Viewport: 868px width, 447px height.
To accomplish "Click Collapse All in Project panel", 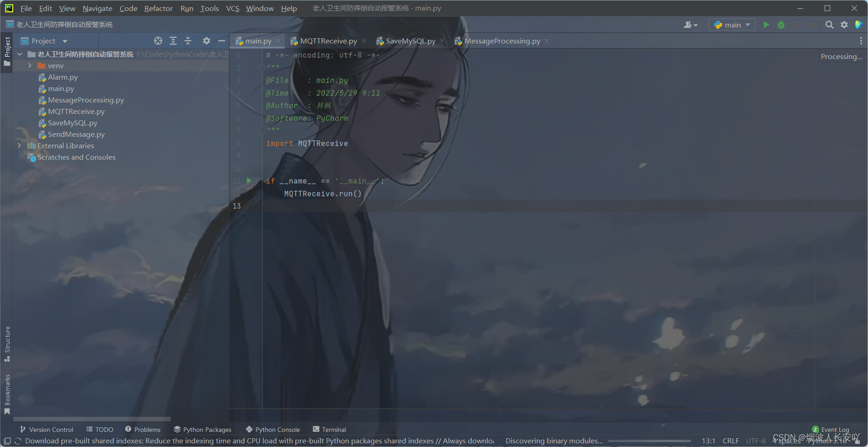I will pos(188,41).
